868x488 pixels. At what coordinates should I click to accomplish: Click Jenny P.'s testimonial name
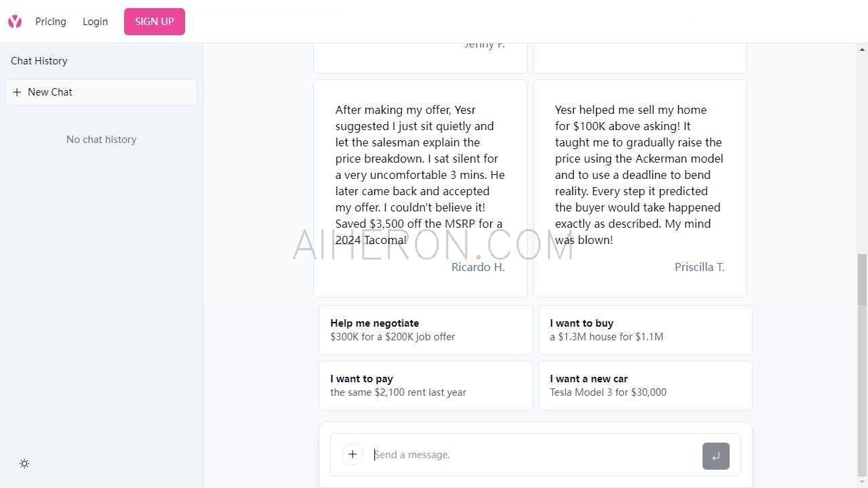click(484, 43)
